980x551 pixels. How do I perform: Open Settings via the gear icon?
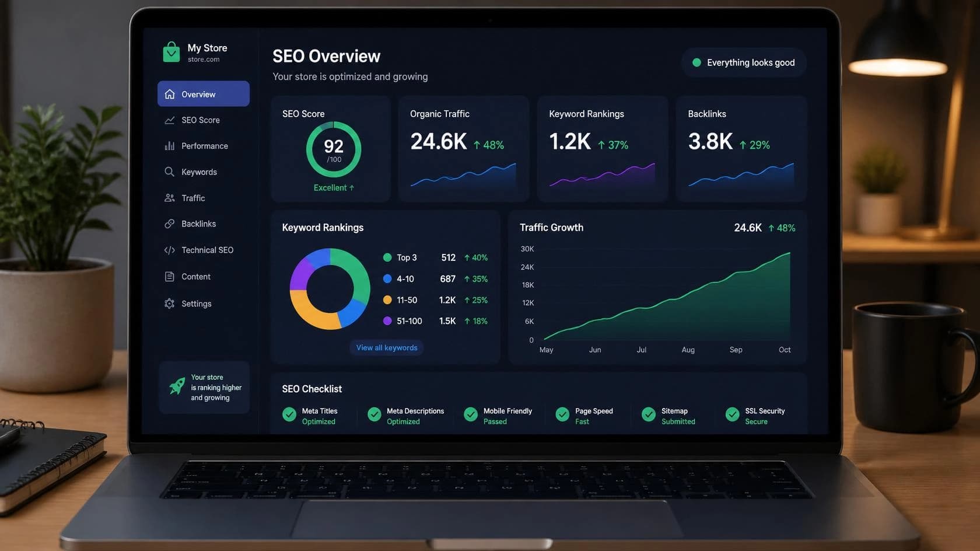point(169,304)
